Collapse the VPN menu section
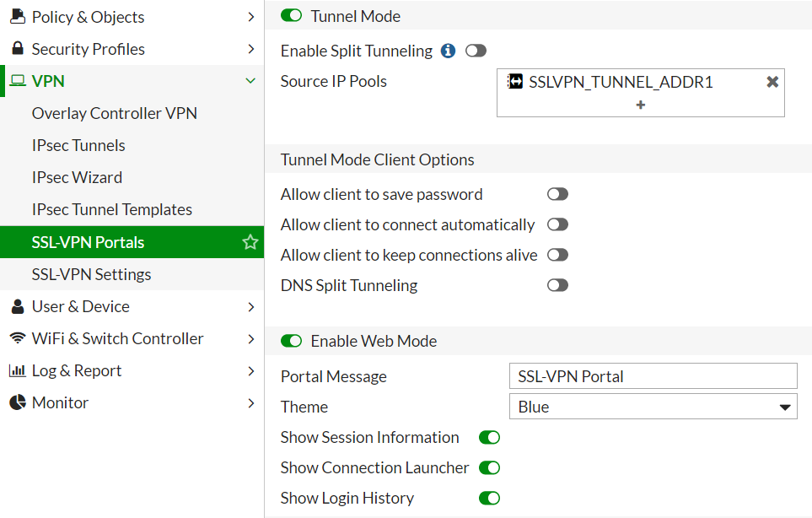Screen dimensions: 812x518 250,81
